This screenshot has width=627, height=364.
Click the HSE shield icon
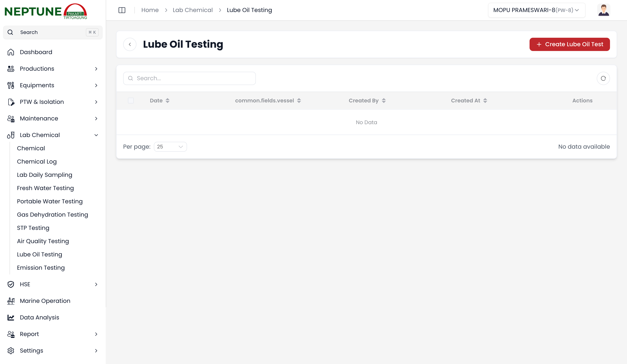coord(11,284)
